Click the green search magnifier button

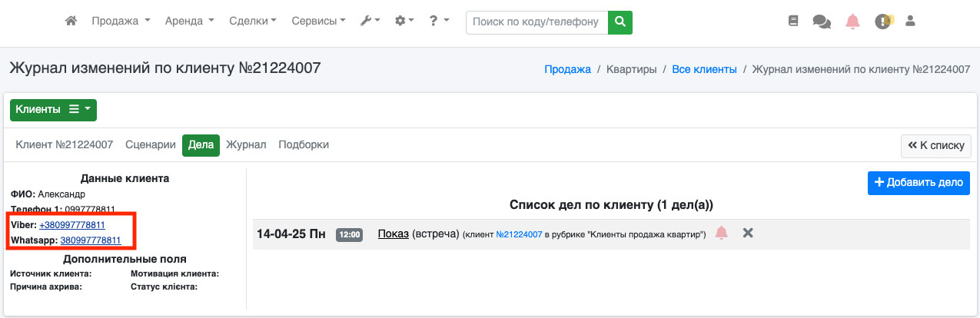click(x=620, y=22)
